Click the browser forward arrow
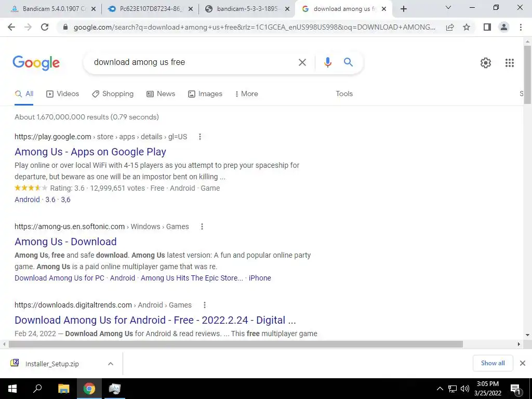 click(x=28, y=27)
